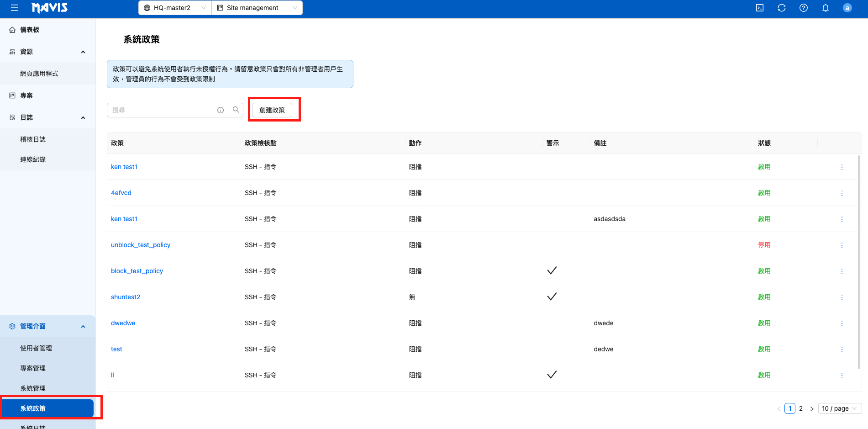Open the help question mark icon
This screenshot has width=868, height=429.
pyautogui.click(x=804, y=8)
